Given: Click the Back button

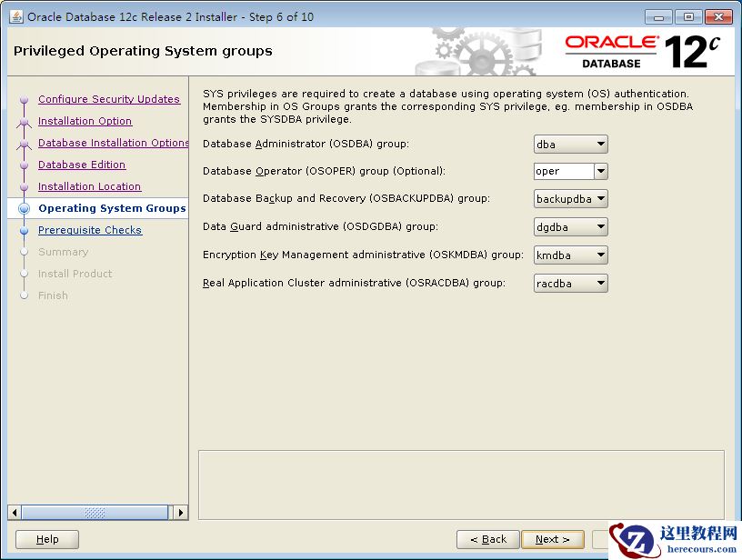Looking at the screenshot, I should pos(488,539).
